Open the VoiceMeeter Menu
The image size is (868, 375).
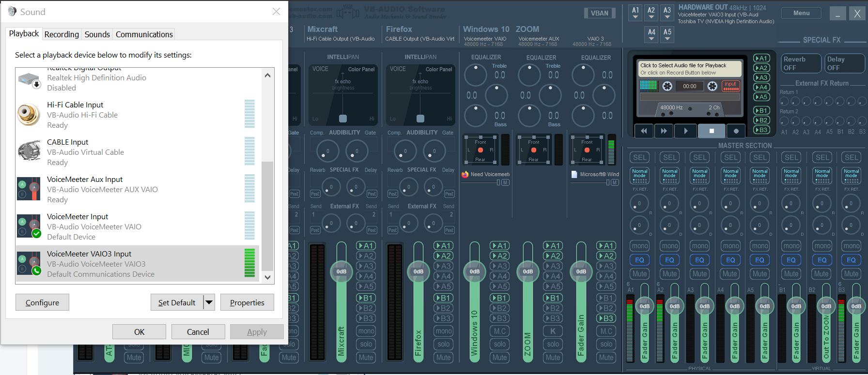801,13
